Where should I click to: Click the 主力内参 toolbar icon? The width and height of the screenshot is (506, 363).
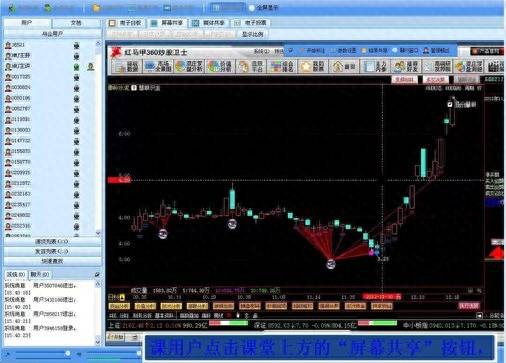[x=375, y=66]
